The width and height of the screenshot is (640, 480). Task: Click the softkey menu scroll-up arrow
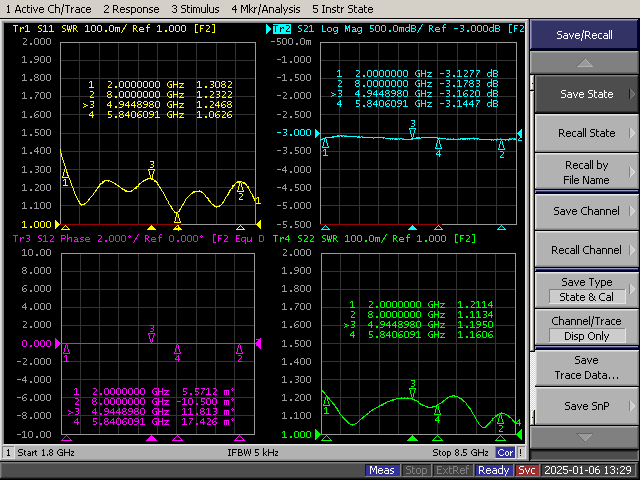[x=584, y=61]
